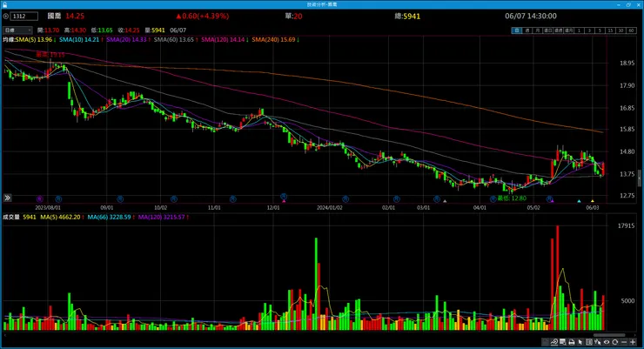Viewport: 644px width, 349px height.
Task: Zoom out chart with minus icon
Action: click(x=624, y=342)
